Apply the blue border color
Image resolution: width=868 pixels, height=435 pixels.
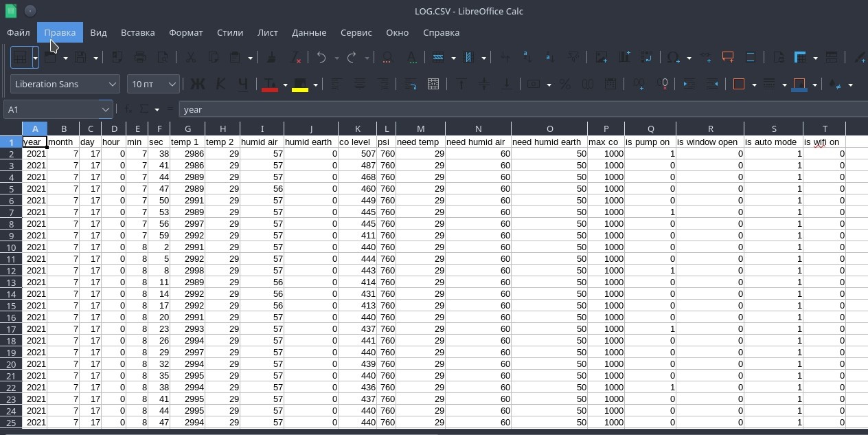(x=799, y=85)
